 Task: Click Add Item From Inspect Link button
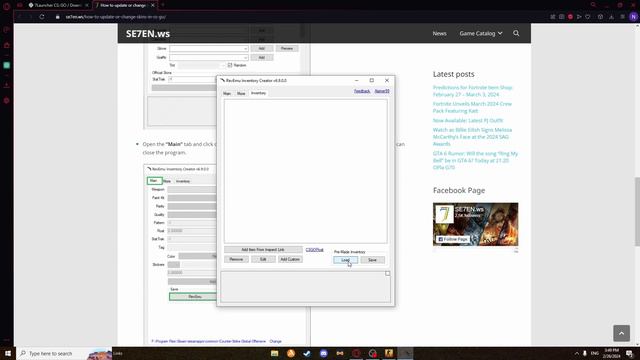click(263, 249)
